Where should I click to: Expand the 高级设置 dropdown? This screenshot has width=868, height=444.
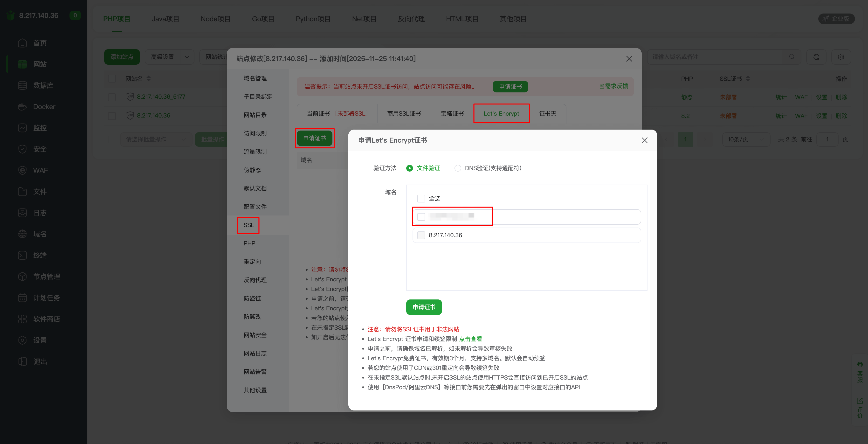point(170,57)
